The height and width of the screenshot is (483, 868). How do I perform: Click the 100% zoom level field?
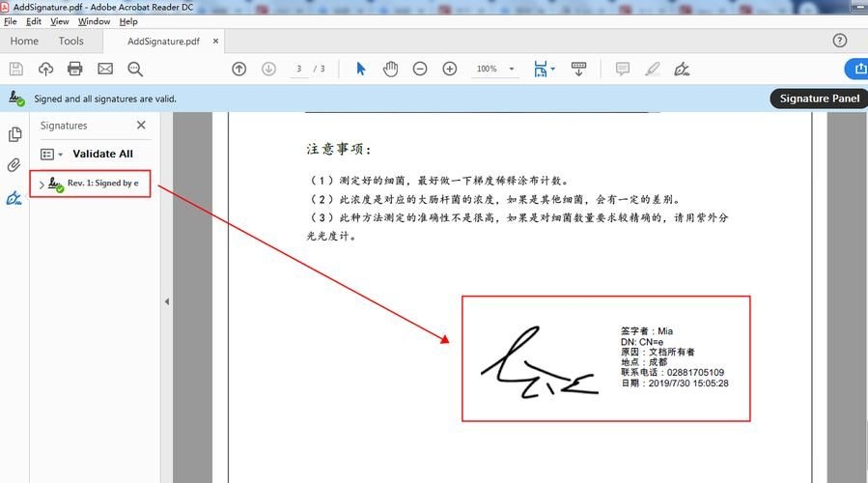[x=488, y=69]
